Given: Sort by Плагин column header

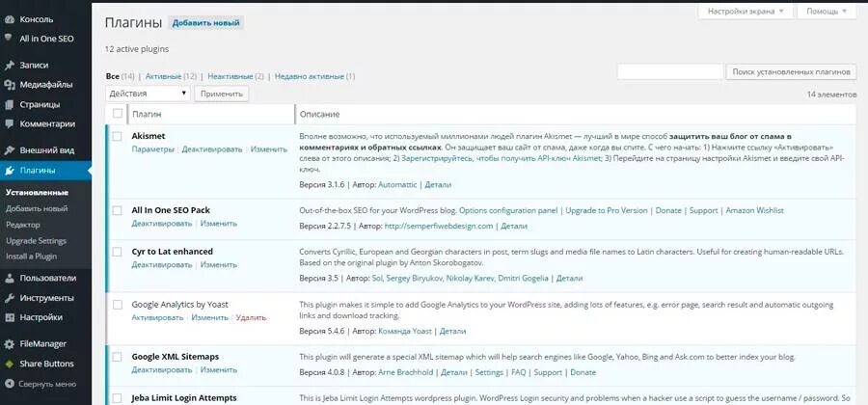Looking at the screenshot, I should tap(147, 114).
